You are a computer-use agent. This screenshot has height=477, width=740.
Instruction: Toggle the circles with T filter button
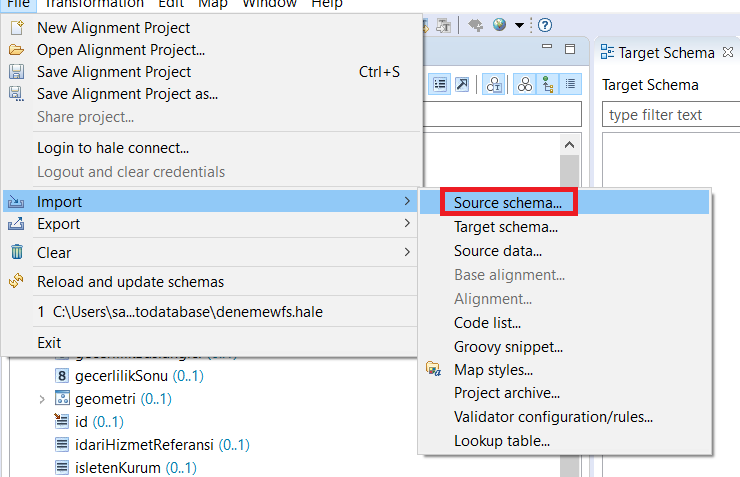pyautogui.click(x=494, y=85)
